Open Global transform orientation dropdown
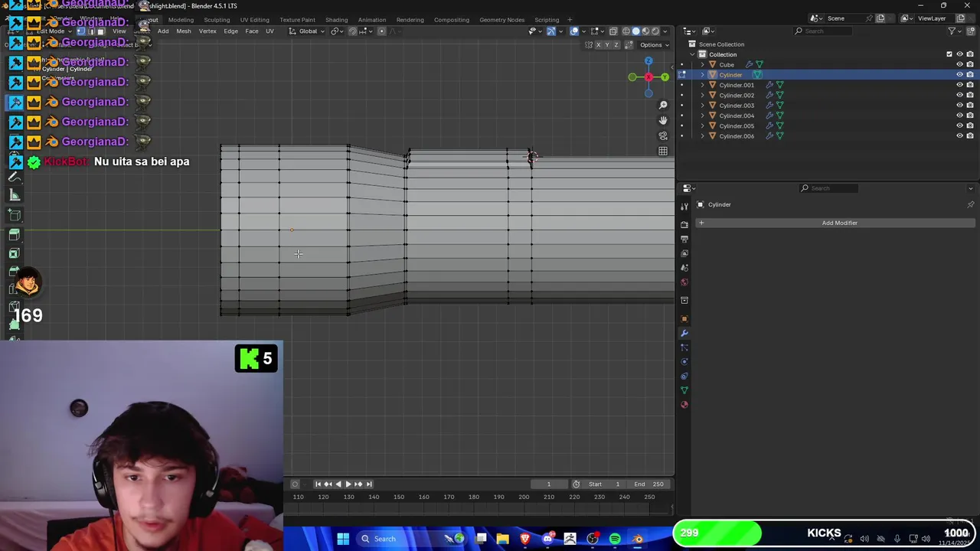This screenshot has height=551, width=980. [307, 31]
